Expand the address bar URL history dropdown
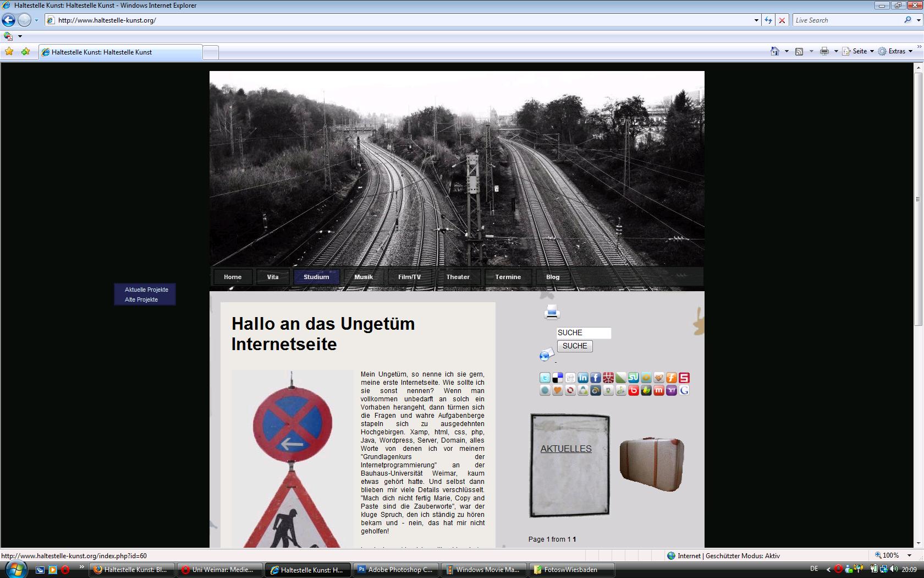The image size is (924, 578). 756,20
